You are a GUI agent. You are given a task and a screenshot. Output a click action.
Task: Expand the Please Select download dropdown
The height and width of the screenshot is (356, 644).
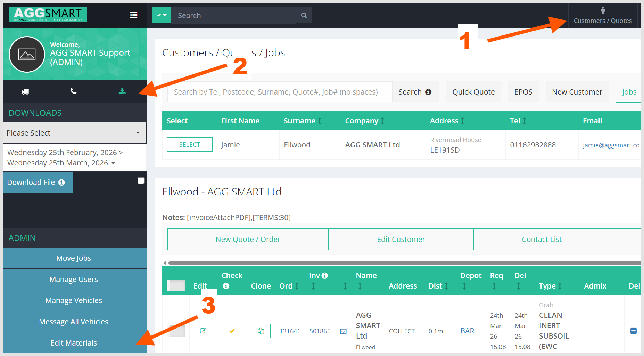tap(74, 133)
